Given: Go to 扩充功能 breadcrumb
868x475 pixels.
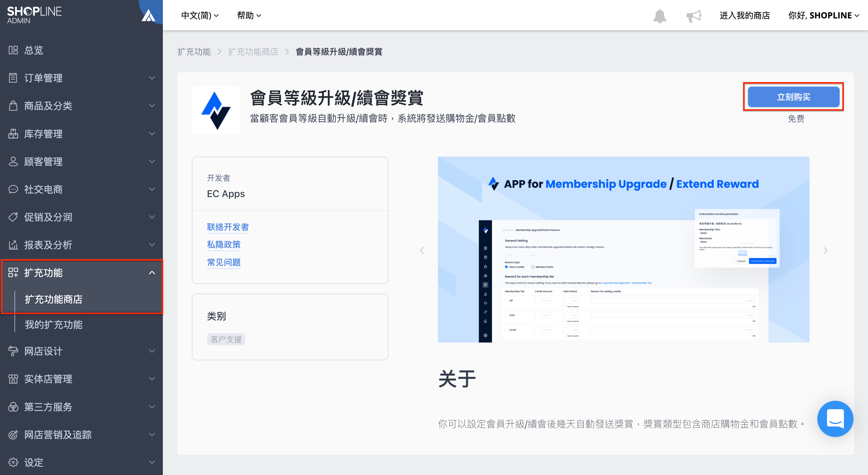Looking at the screenshot, I should [194, 52].
